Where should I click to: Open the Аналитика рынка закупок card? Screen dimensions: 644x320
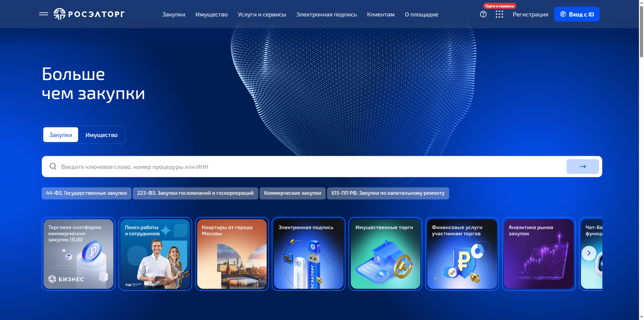(x=539, y=254)
